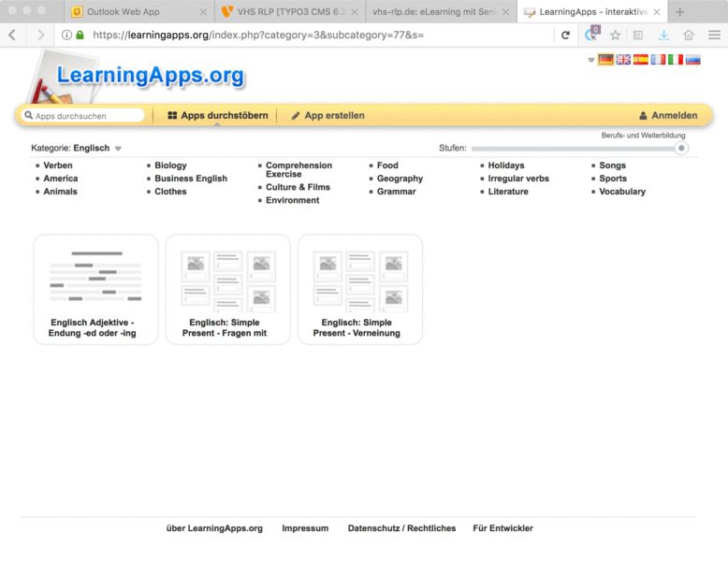Select the Sports subcategory
Screen dimensions: 728x561
[613, 179]
